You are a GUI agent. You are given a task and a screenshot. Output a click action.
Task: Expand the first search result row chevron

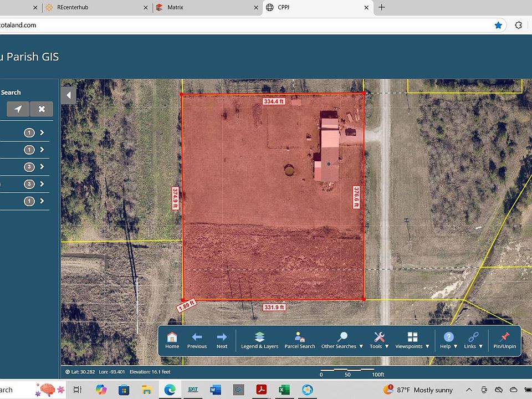pyautogui.click(x=42, y=132)
